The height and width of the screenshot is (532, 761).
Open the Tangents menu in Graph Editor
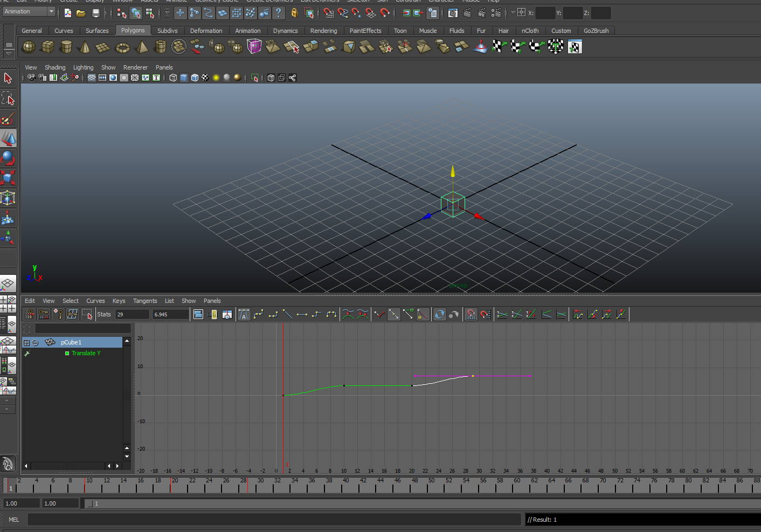[x=144, y=301]
